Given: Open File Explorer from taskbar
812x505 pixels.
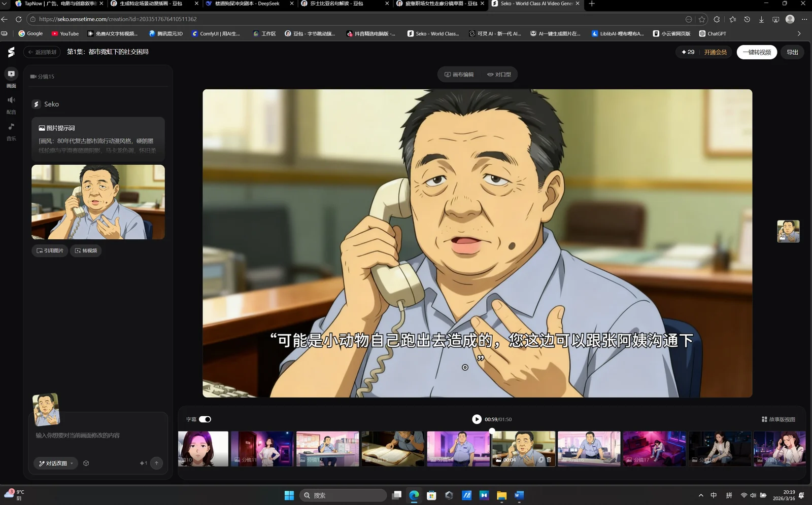Looking at the screenshot, I should 501,495.
